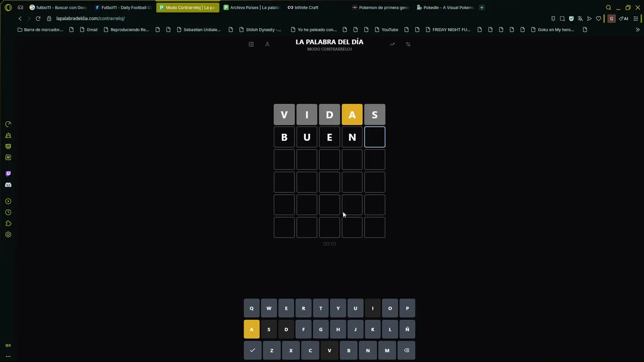Image resolution: width=644 pixels, height=362 pixels.
Task: Select the empty fifth tile in the BUEN row
Action: pos(375,137)
